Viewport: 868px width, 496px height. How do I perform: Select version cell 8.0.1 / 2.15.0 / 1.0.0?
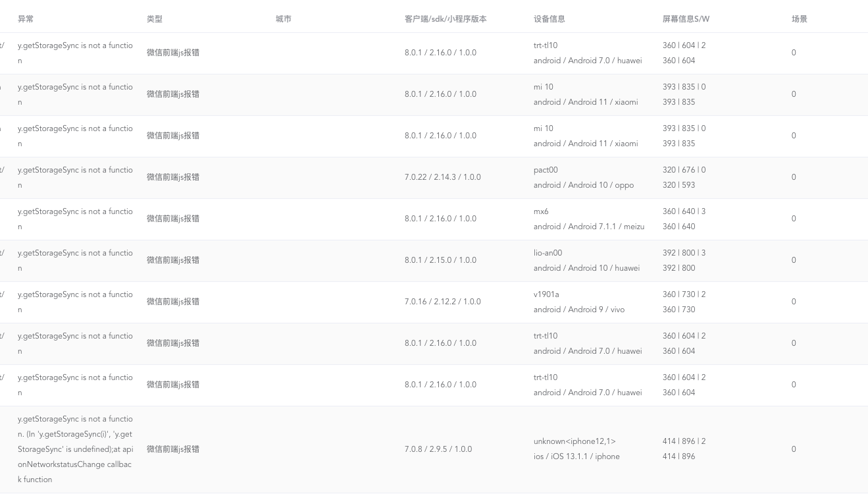point(440,260)
